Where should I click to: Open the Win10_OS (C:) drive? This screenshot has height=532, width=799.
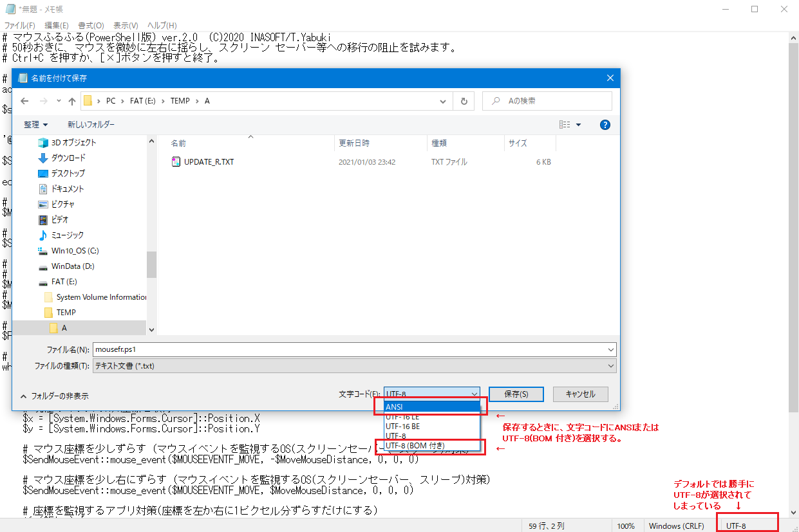(x=75, y=250)
